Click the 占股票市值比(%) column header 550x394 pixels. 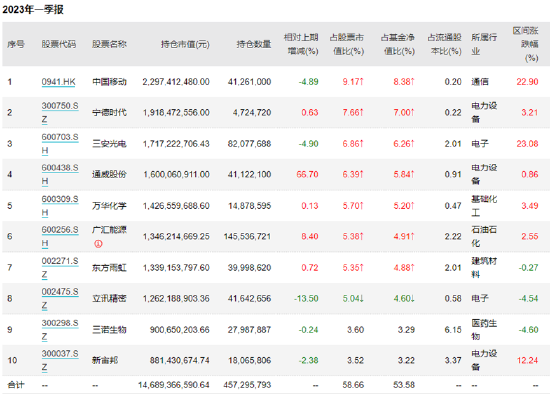tap(347, 44)
